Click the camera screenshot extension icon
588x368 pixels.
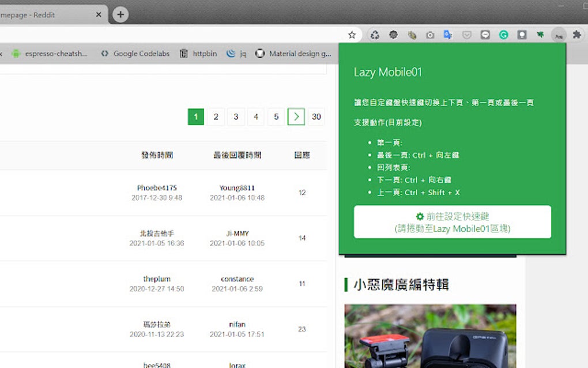pyautogui.click(x=431, y=35)
